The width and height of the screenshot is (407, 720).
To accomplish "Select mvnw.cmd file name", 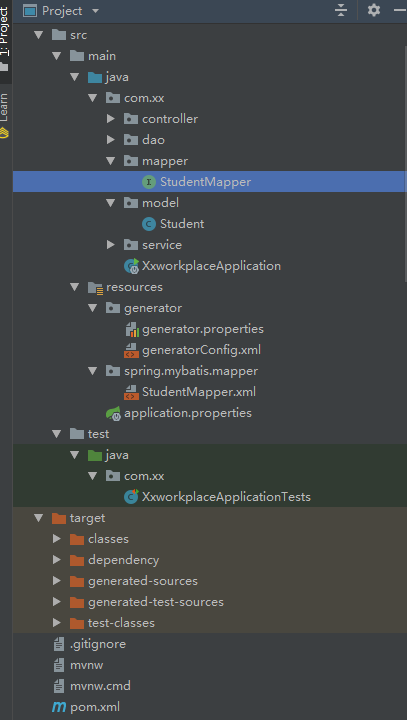I will point(100,686).
